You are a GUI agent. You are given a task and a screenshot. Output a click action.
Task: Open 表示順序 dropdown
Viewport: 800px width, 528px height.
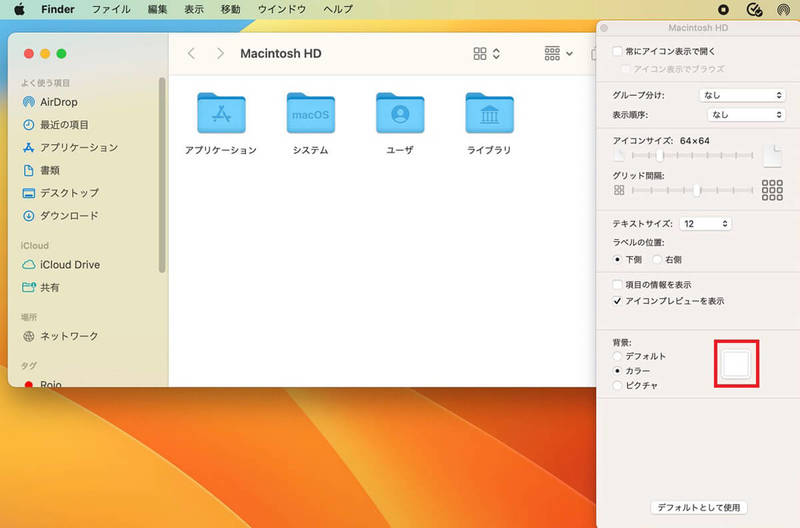pyautogui.click(x=746, y=115)
